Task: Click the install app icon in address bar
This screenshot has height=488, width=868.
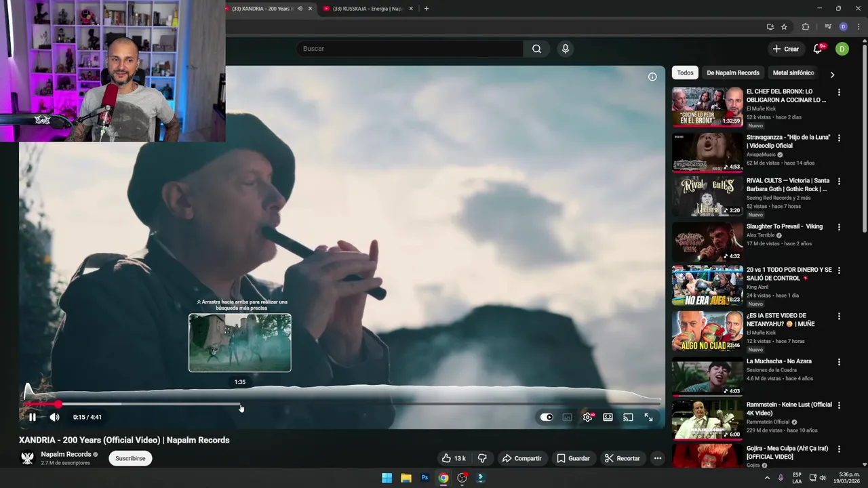Action: click(770, 27)
